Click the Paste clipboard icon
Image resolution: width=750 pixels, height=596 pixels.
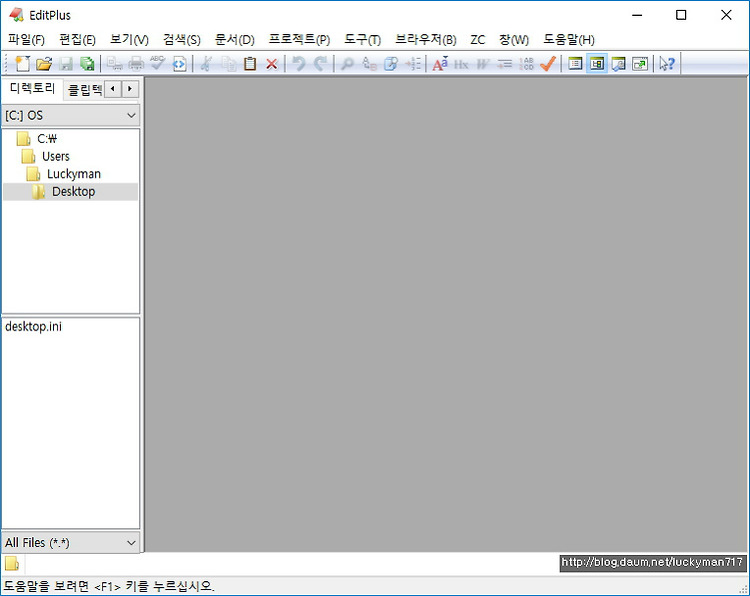250,64
